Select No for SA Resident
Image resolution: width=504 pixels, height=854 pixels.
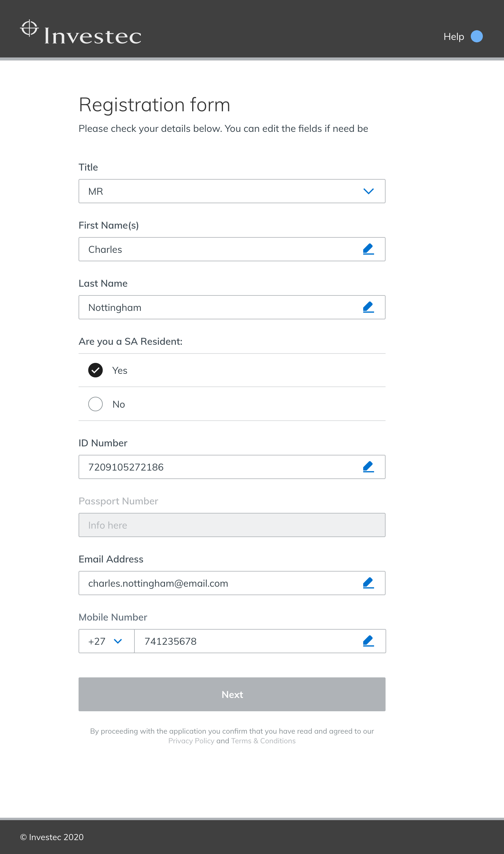click(95, 404)
